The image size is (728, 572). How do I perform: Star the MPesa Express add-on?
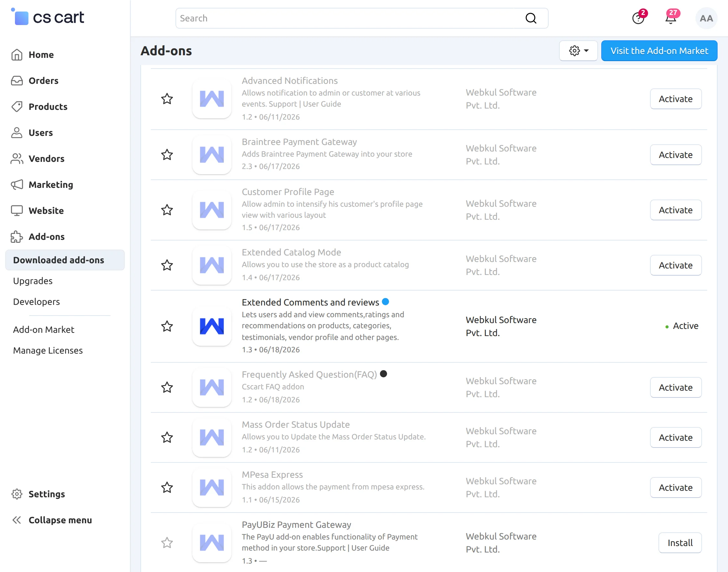click(x=167, y=487)
